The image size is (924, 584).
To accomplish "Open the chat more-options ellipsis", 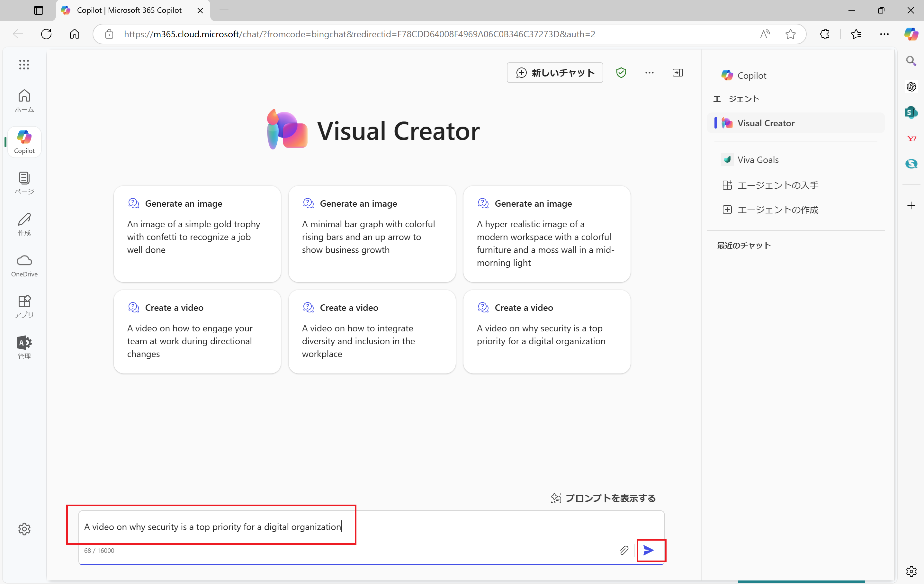I will point(649,73).
